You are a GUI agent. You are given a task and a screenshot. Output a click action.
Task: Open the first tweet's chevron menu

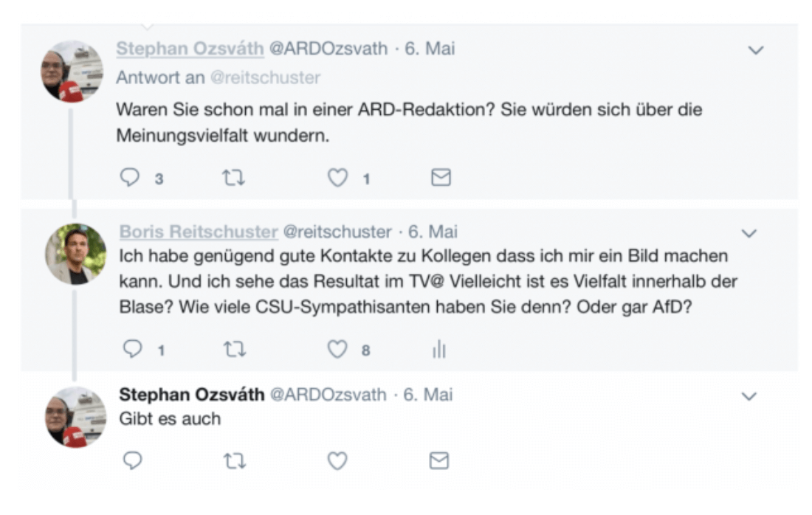point(756,50)
